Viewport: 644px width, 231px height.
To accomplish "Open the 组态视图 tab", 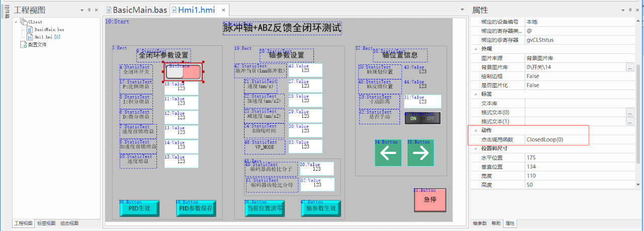I will [x=69, y=223].
